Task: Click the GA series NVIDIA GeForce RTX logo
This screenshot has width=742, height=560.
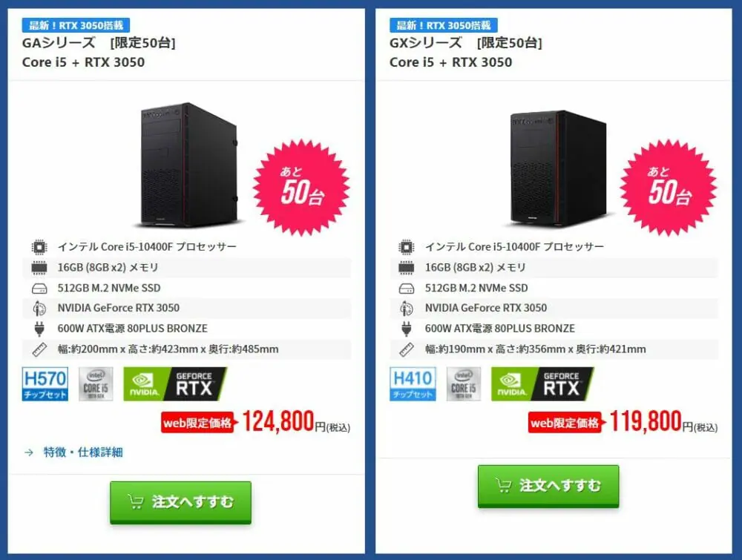Action: point(175,384)
